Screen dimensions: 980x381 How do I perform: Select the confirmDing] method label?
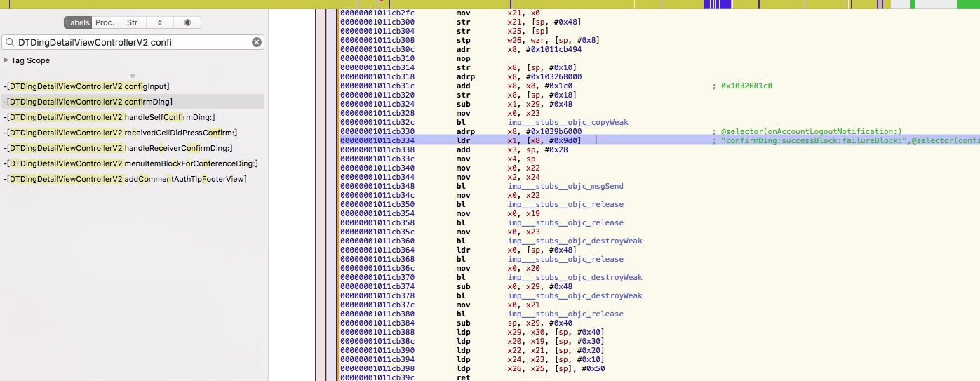click(88, 102)
